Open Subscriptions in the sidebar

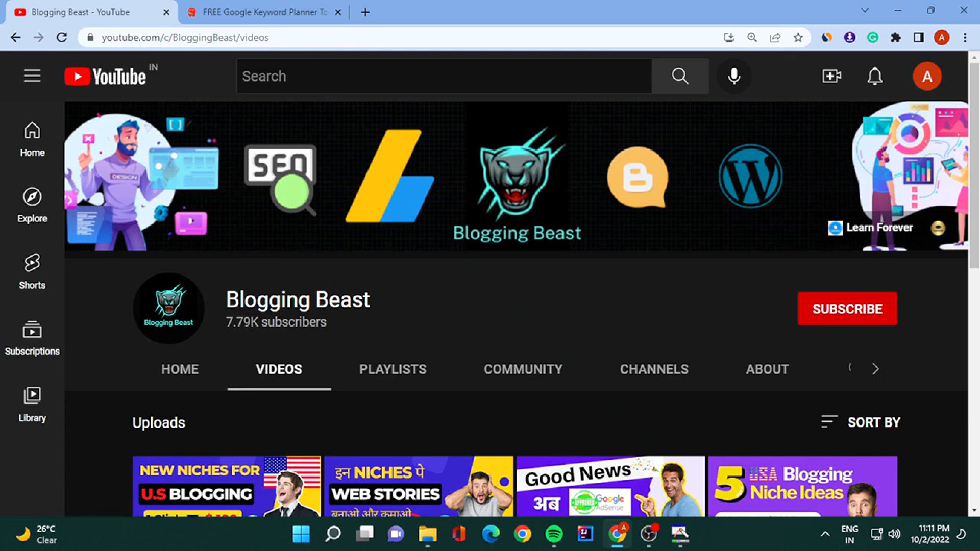coord(32,338)
